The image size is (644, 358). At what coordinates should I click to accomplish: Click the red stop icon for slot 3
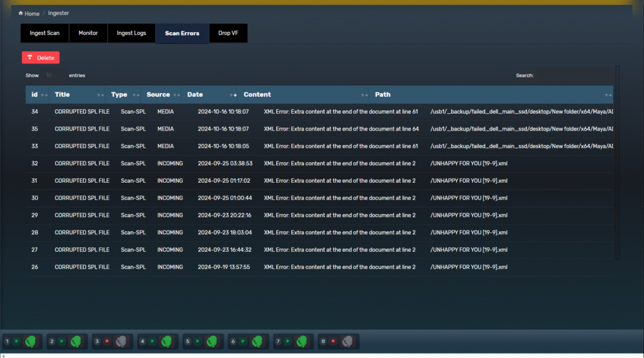pos(107,342)
